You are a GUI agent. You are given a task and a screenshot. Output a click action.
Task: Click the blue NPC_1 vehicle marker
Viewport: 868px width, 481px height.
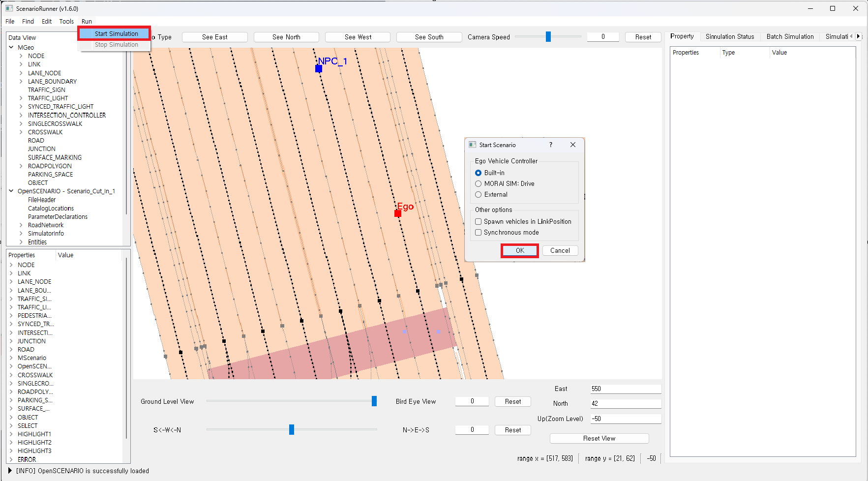click(x=319, y=69)
